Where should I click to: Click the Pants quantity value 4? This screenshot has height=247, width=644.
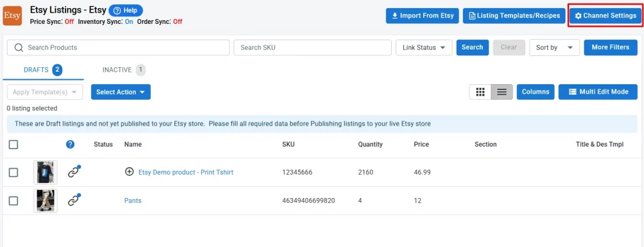(360, 200)
